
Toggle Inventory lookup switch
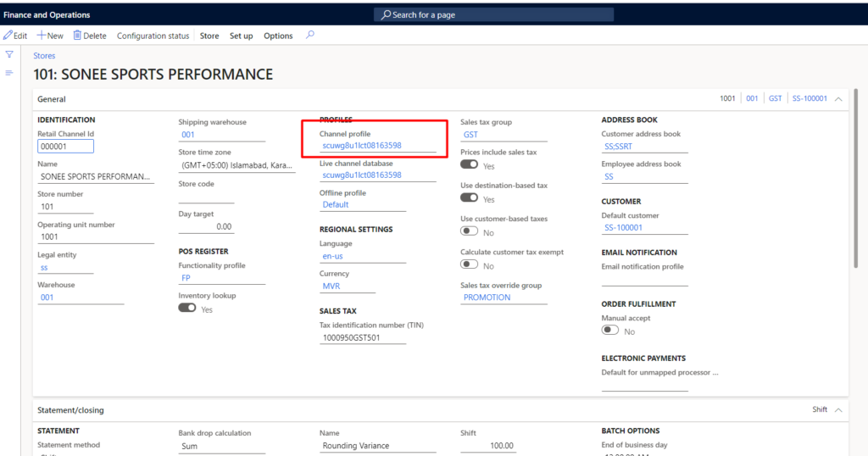click(187, 308)
